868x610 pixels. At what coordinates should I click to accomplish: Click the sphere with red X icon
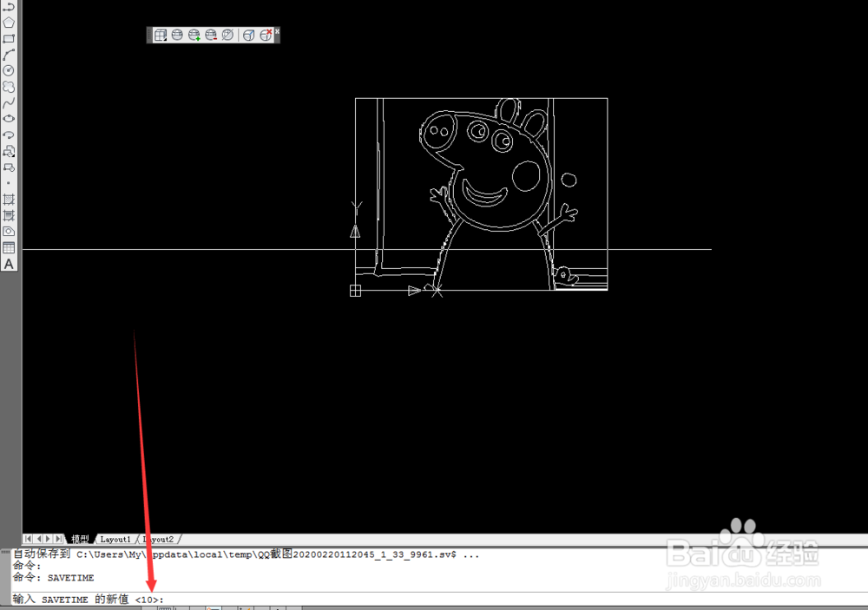(266, 36)
